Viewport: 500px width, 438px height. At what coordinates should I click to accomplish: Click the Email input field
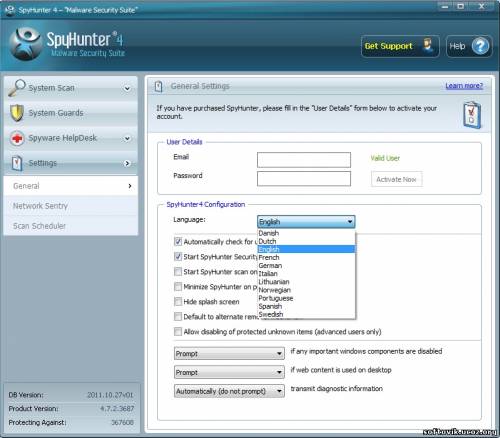pos(304,160)
